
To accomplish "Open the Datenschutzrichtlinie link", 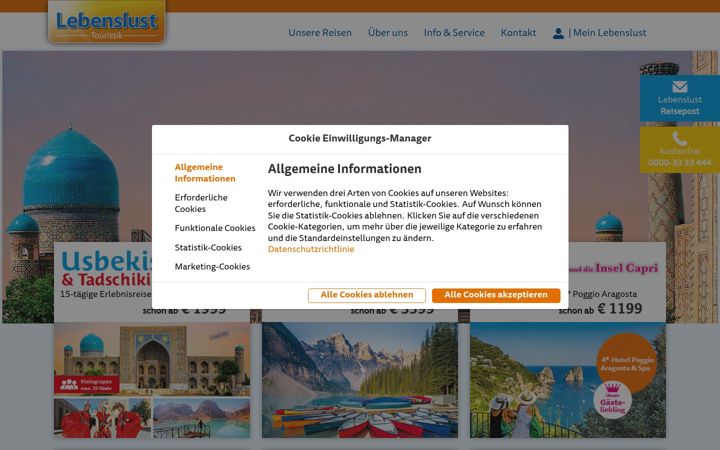I will point(311,249).
